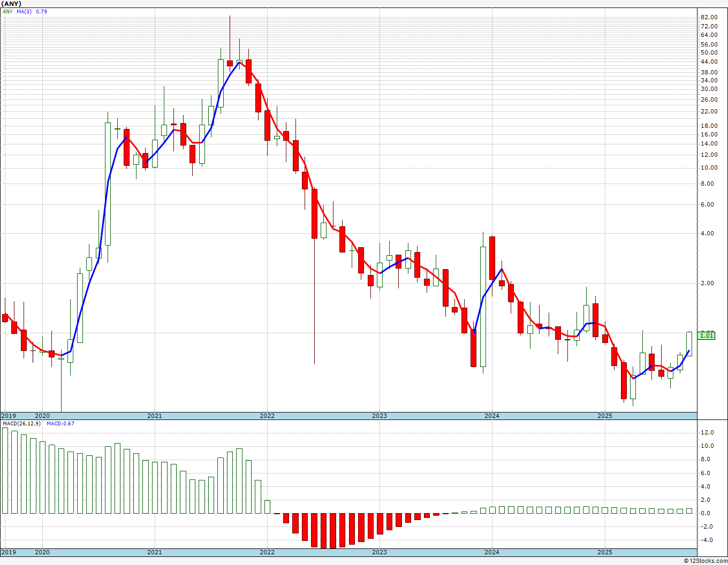Screen dimensions: 728x565
Task: Click the 8.00 price axis label
Action: tap(707, 184)
